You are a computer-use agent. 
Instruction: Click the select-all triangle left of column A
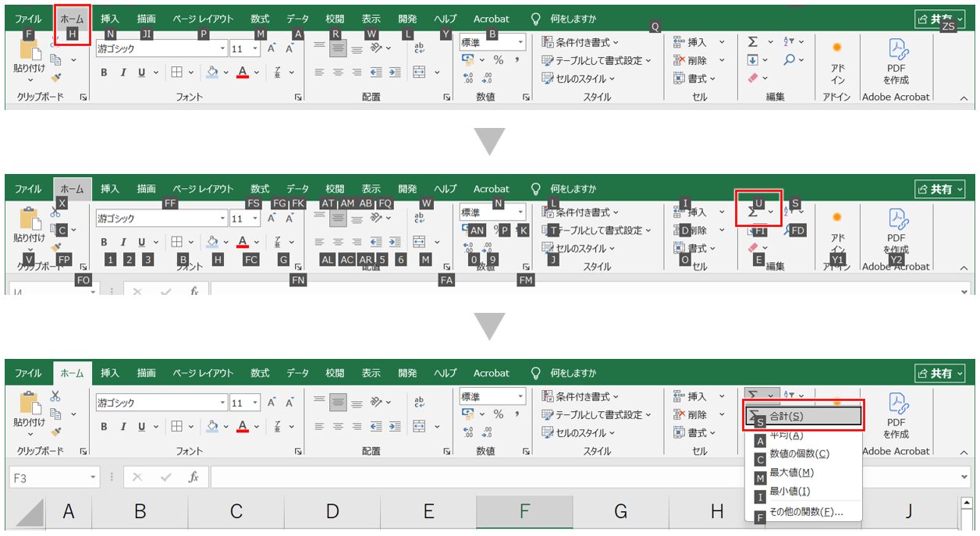click(x=30, y=513)
